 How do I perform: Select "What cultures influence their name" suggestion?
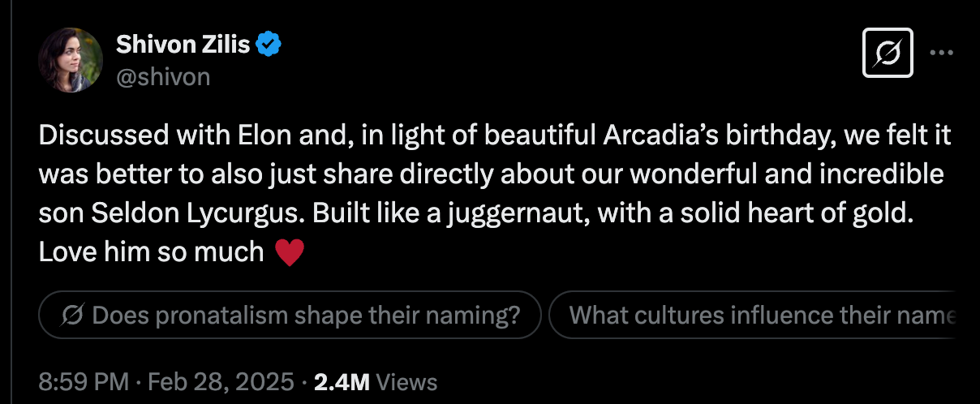(x=754, y=314)
